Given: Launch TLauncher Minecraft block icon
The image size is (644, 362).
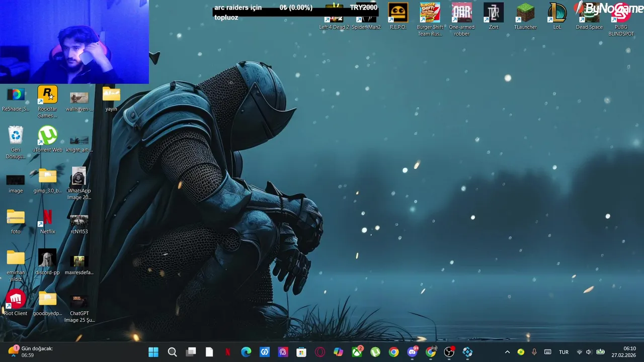Looking at the screenshot, I should tap(525, 16).
